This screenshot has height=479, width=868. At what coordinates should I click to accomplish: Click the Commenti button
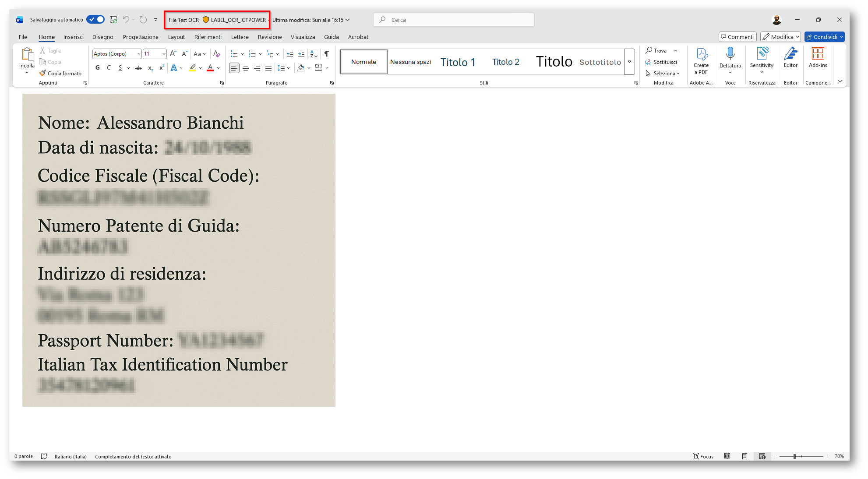click(x=737, y=37)
